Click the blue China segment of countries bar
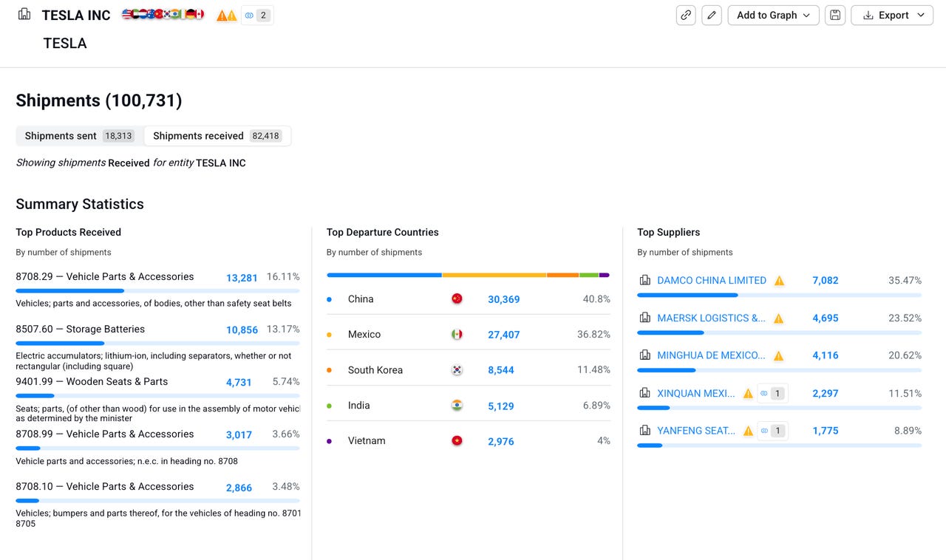The height and width of the screenshot is (560, 946). [x=384, y=275]
